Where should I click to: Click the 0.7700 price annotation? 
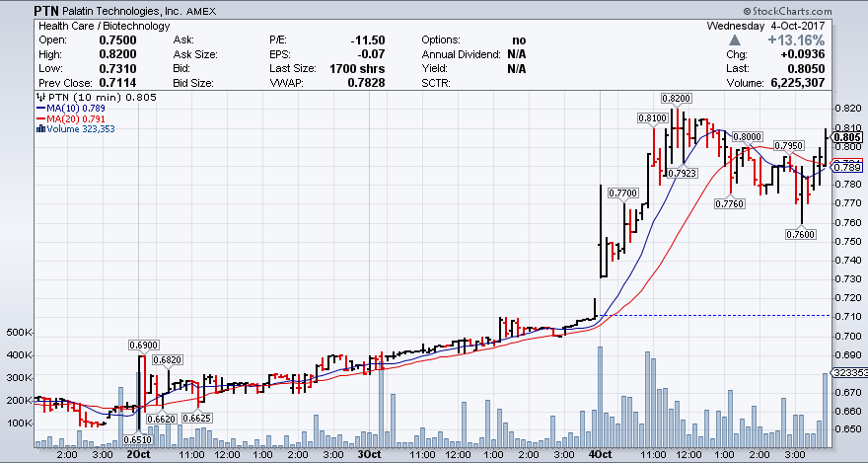tap(622, 193)
